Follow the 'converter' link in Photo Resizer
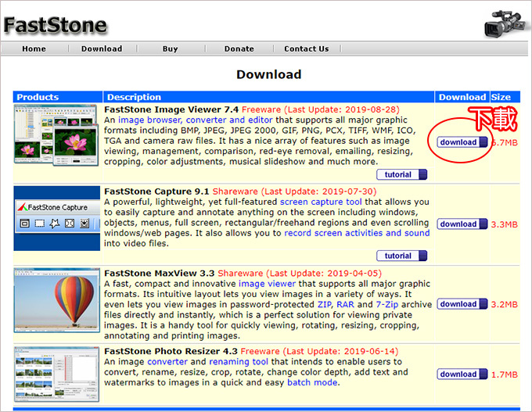Image resolution: width=532 pixels, height=412 pixels. (167, 362)
